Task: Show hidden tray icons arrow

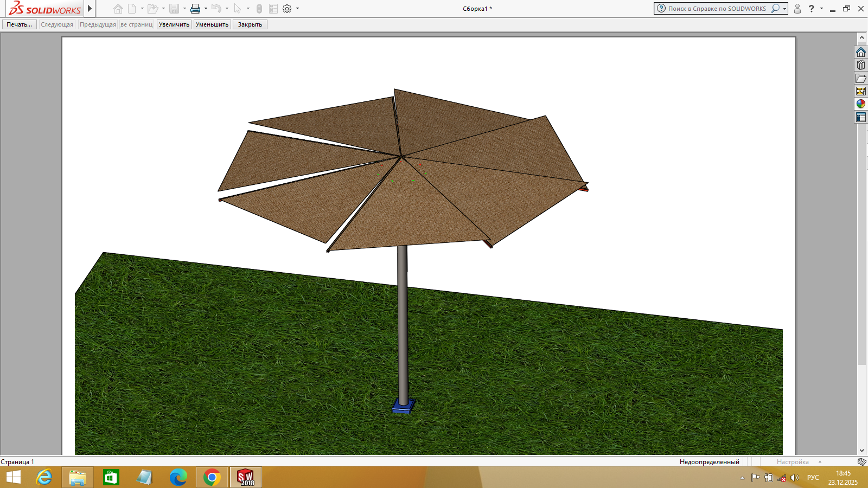Action: [x=742, y=478]
